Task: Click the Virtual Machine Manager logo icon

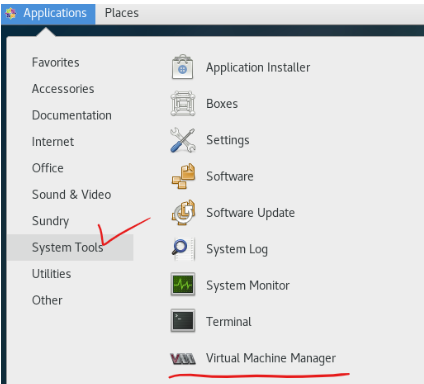Action: pos(183,359)
